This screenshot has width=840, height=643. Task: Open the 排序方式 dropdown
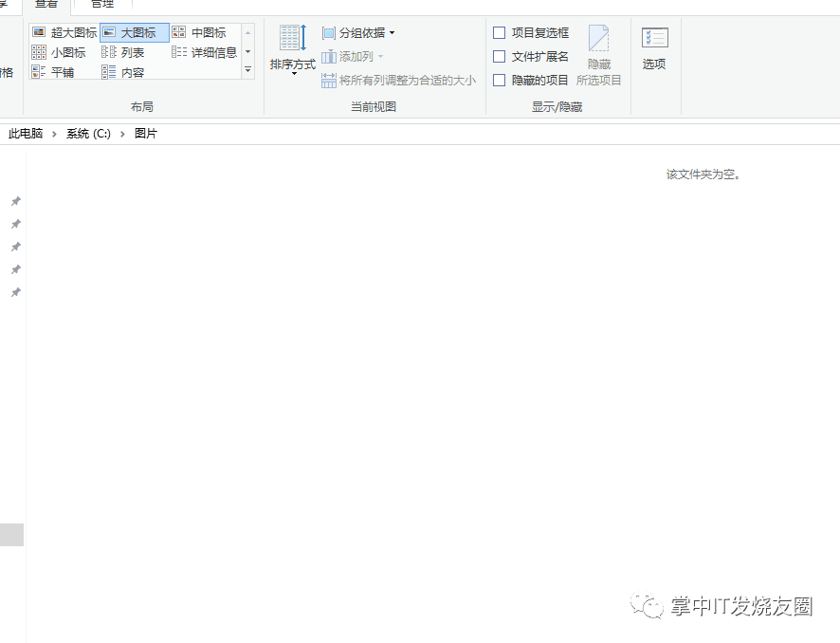coord(292,52)
